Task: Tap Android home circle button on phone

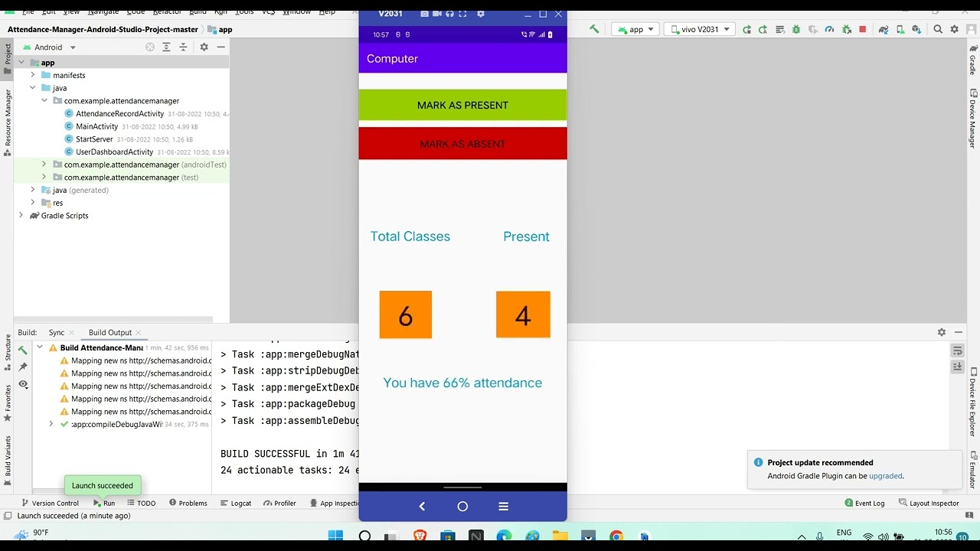Action: [x=462, y=506]
